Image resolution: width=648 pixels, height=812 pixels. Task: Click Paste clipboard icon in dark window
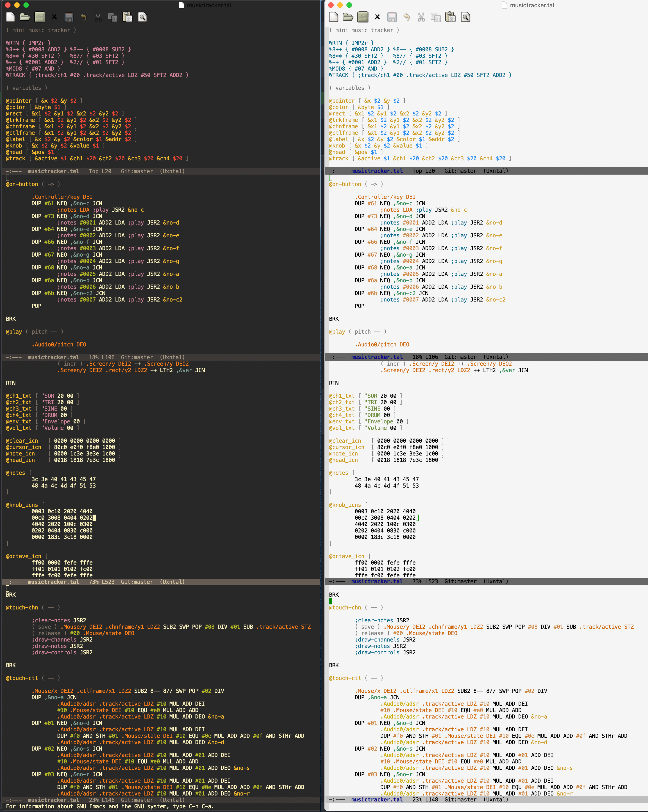tap(127, 17)
